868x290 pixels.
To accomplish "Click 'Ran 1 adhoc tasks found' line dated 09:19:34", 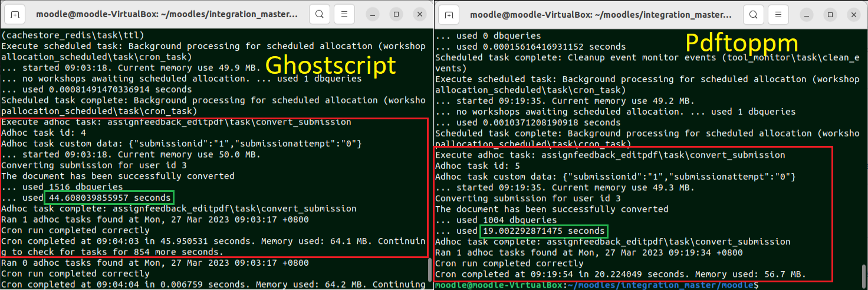I will click(589, 252).
